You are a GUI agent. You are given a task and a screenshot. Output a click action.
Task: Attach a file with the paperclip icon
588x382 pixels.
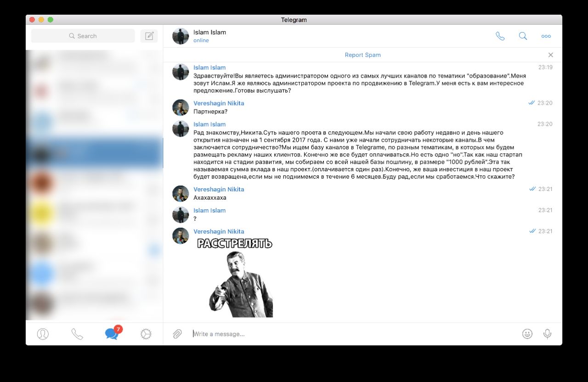[177, 334]
